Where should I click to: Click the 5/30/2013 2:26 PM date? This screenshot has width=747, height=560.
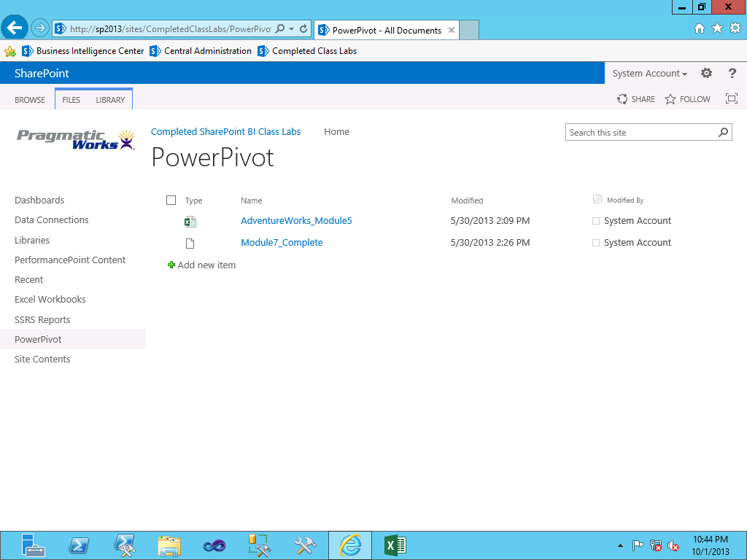coord(490,242)
